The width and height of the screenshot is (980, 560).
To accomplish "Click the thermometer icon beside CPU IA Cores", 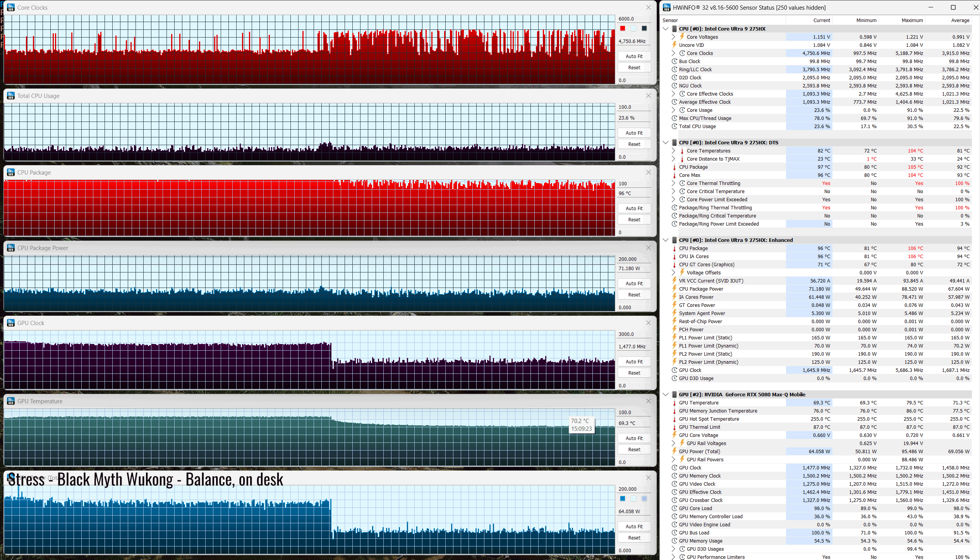I will (x=674, y=256).
